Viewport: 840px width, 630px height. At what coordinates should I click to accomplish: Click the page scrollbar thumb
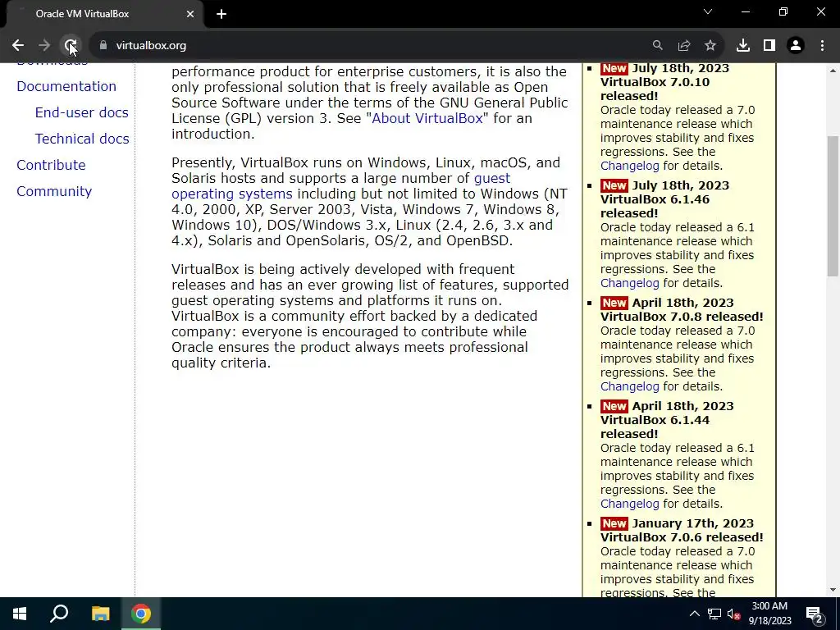[833, 206]
